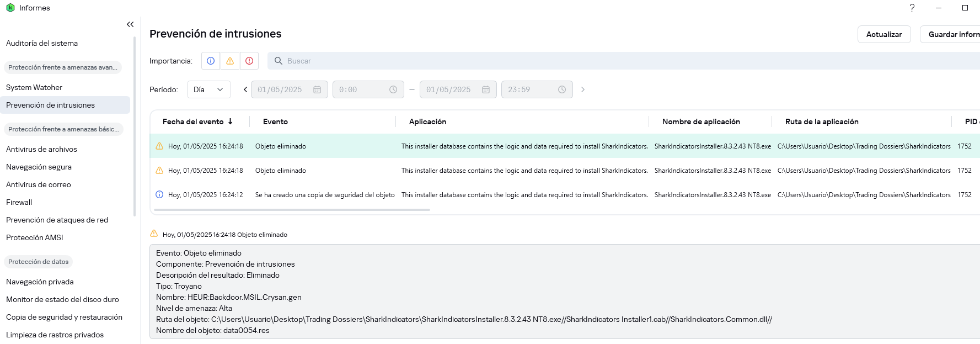Open clock icon of start time 0:00
Screen dimensions: 980x344
393,89
